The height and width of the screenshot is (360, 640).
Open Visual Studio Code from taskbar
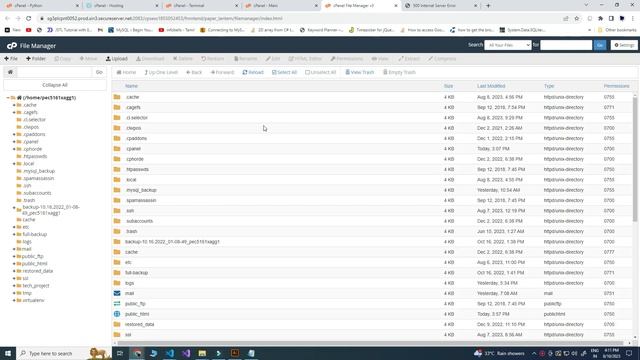[170, 353]
